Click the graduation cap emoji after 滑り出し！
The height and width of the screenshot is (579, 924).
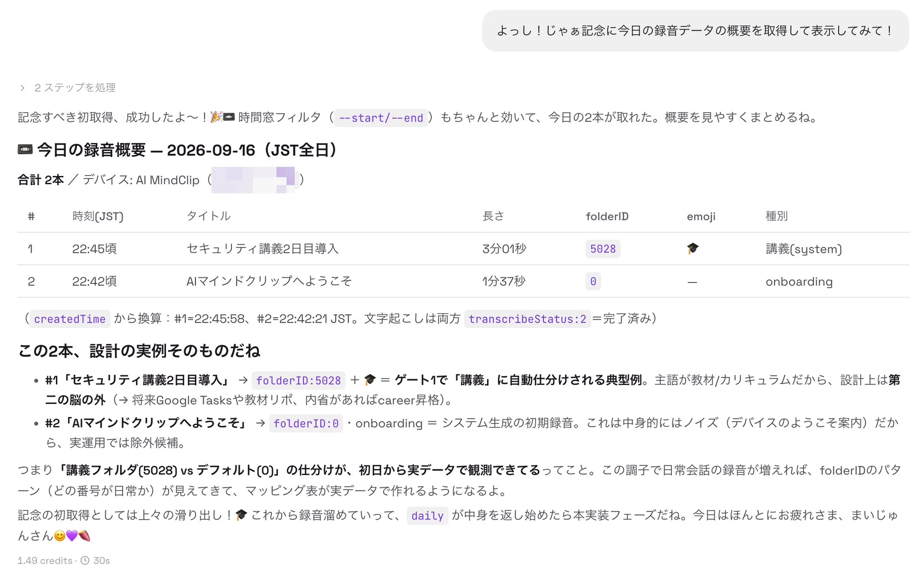click(241, 515)
